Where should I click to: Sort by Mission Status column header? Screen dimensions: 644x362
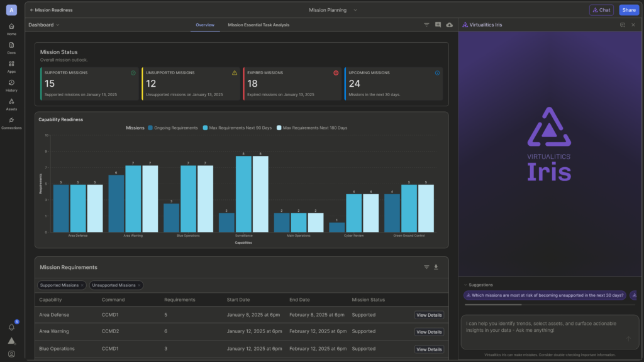(368, 300)
